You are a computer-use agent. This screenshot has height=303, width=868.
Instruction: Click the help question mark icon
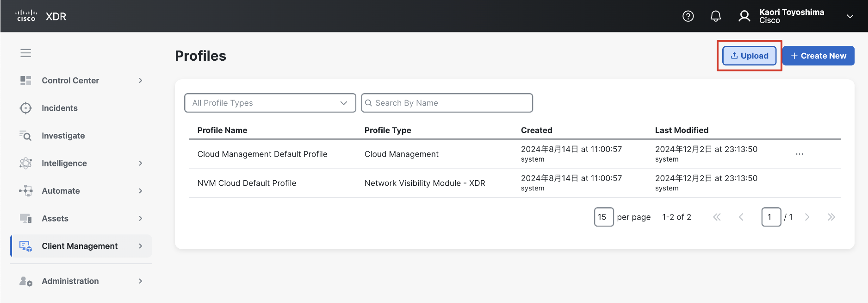point(688,16)
